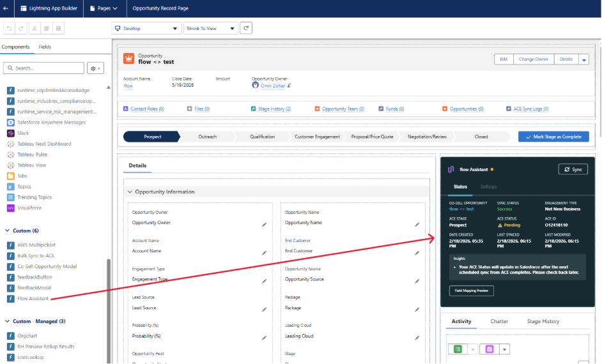Click the refresh canvas icon

tap(246, 28)
